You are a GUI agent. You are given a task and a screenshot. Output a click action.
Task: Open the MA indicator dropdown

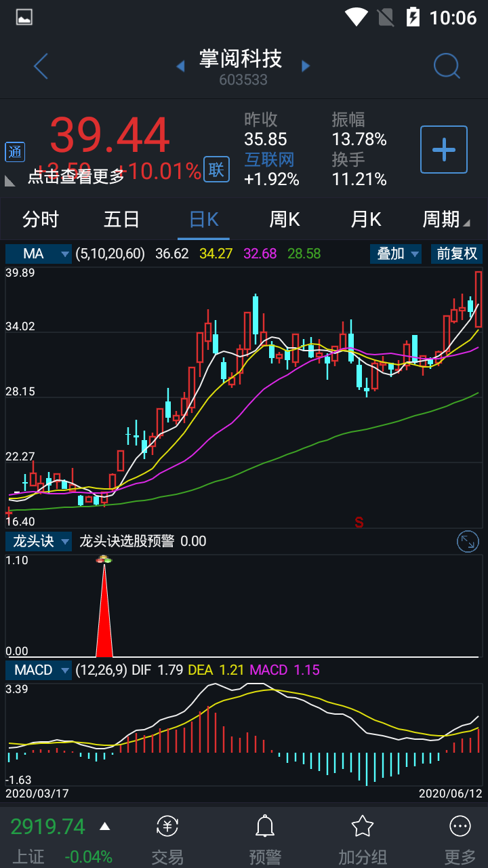[x=39, y=254]
